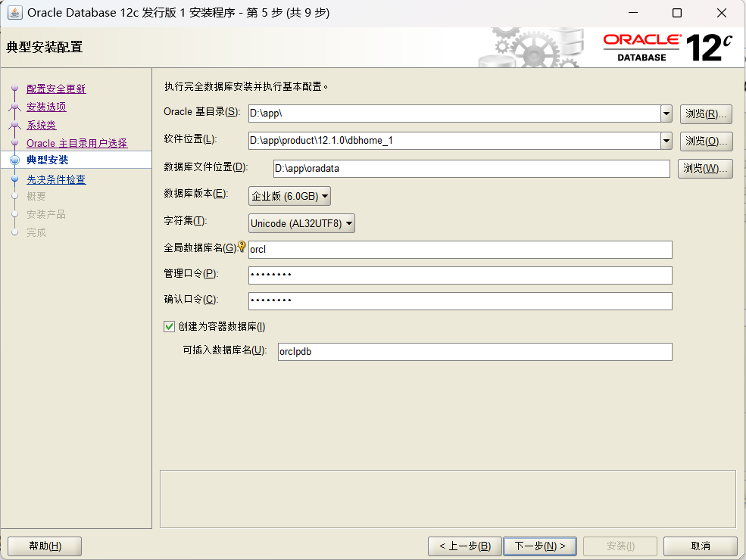
Task: Click 浏览(O) button for software location
Action: (706, 142)
